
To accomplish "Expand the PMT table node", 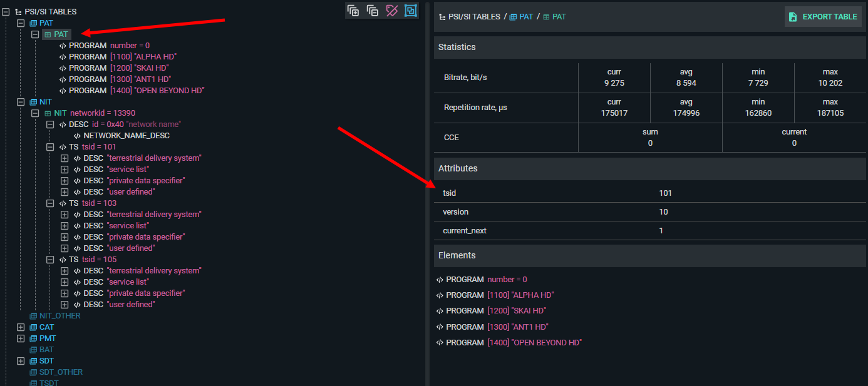I will [21, 338].
